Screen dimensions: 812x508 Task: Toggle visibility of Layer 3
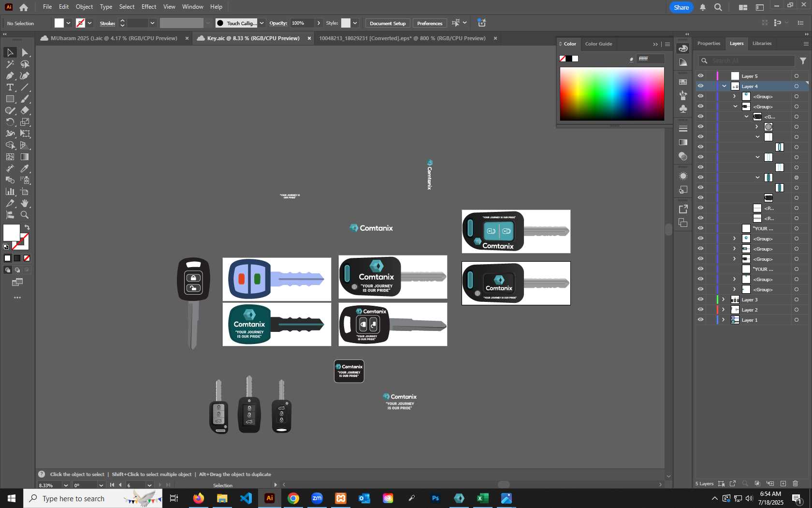(700, 299)
